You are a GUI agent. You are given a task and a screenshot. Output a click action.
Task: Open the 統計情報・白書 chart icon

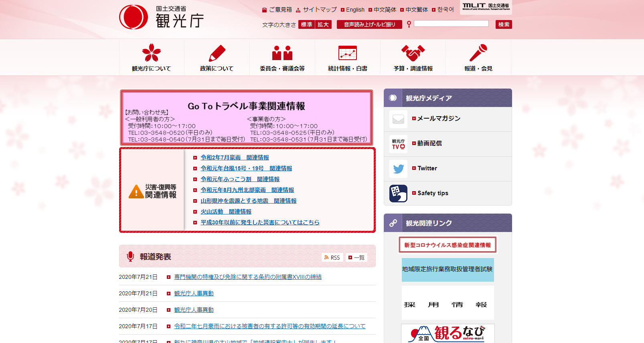pos(348,53)
